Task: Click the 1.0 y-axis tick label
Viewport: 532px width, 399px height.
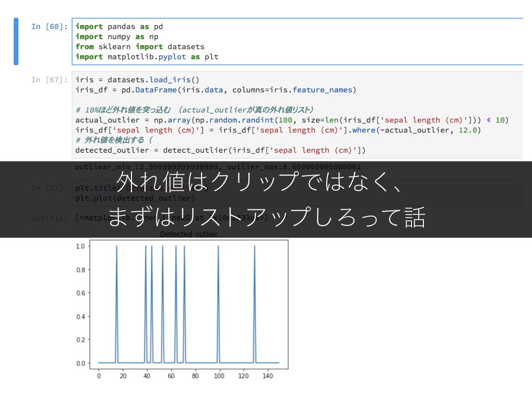Action: point(81,246)
